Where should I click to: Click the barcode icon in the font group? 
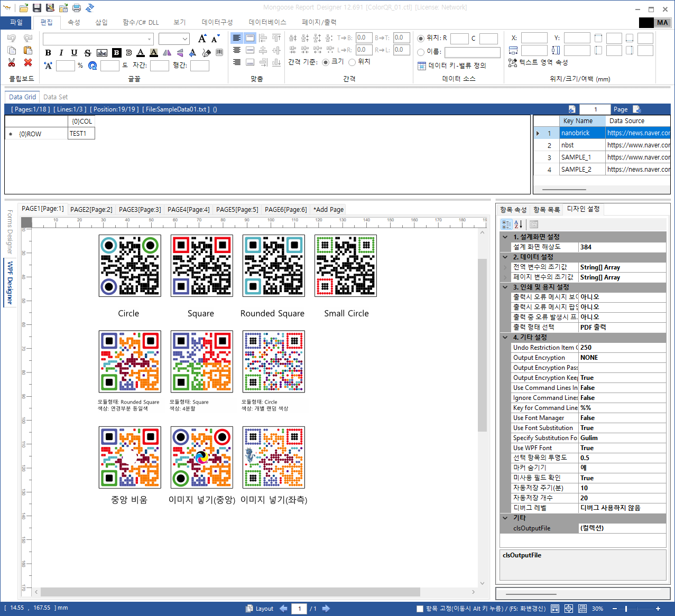[x=219, y=53]
